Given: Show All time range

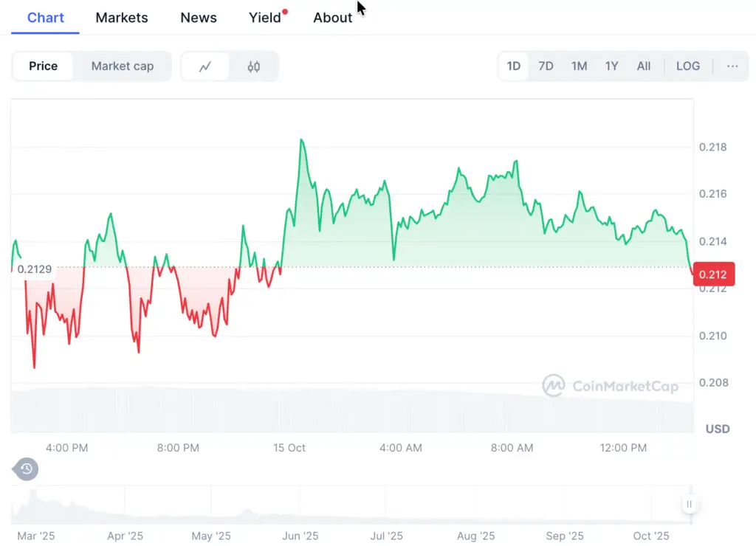Looking at the screenshot, I should [x=644, y=66].
